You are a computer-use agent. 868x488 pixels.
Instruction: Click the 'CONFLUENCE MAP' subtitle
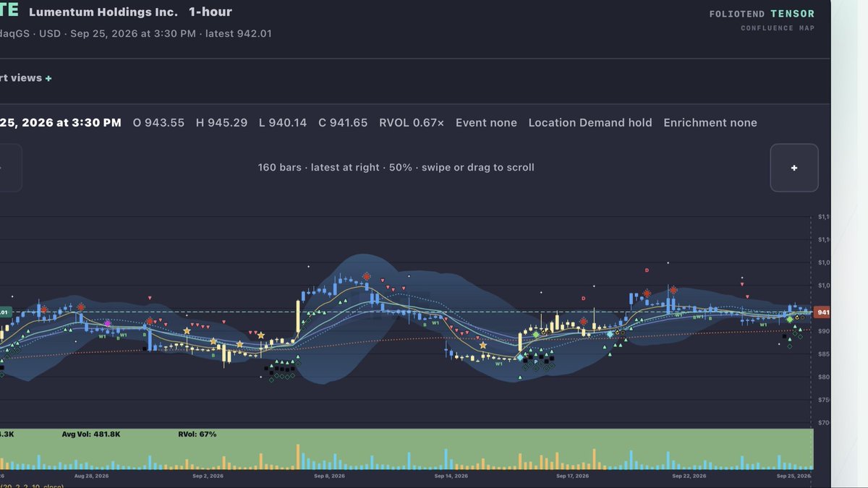click(778, 28)
